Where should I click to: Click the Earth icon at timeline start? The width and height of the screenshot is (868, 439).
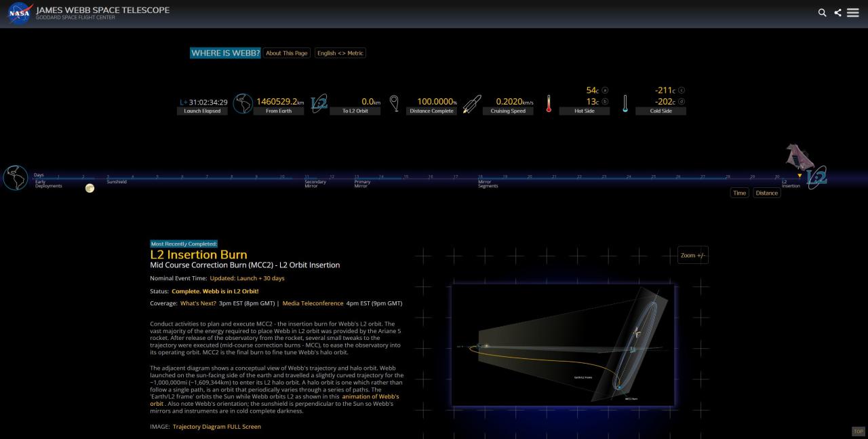coord(16,178)
